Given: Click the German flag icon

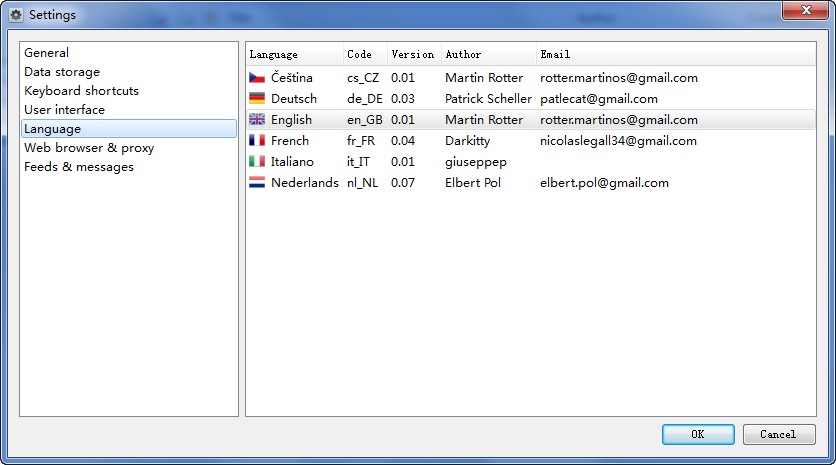Looking at the screenshot, I should 257,99.
